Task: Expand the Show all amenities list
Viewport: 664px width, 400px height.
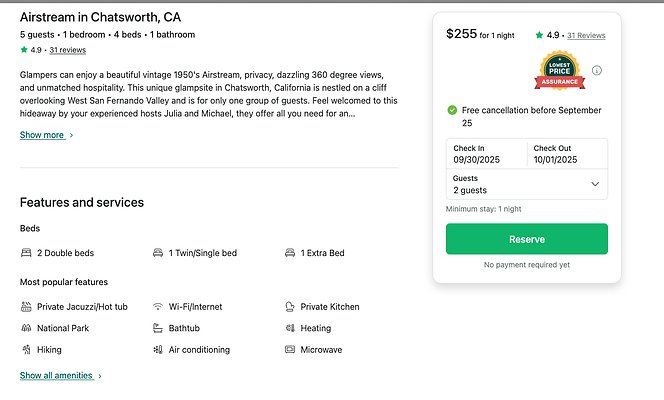Action: 60,376
